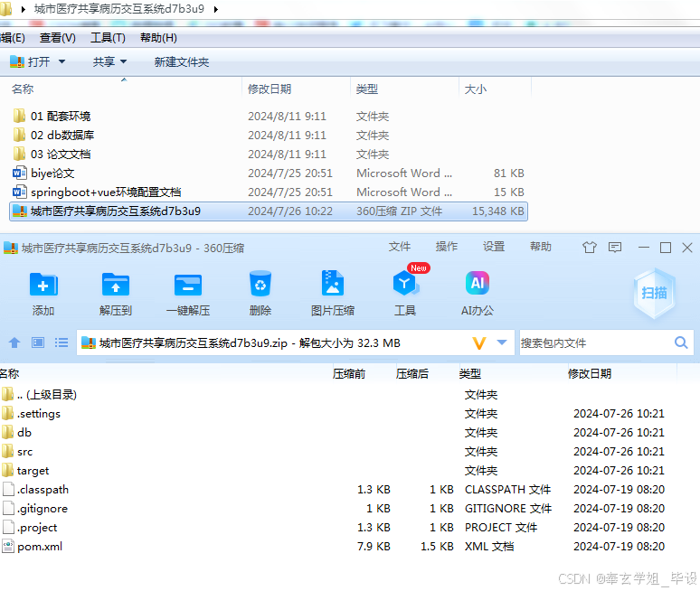Sort Explorer by 名称 column header
The width and height of the screenshot is (700, 591).
[x=23, y=89]
